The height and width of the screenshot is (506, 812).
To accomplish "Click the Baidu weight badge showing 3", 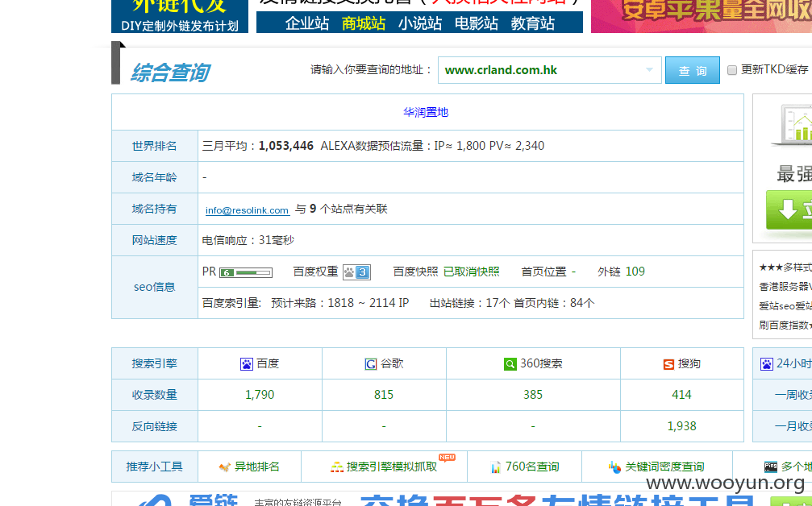I will [x=356, y=272].
